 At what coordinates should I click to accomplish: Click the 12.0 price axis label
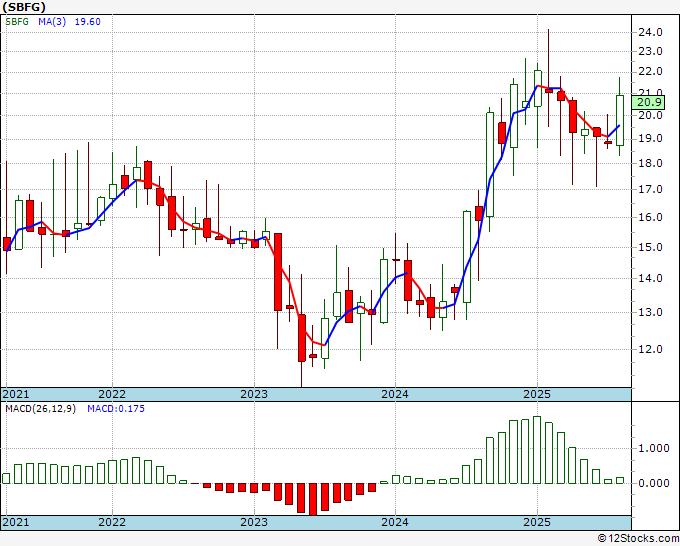[x=650, y=349]
